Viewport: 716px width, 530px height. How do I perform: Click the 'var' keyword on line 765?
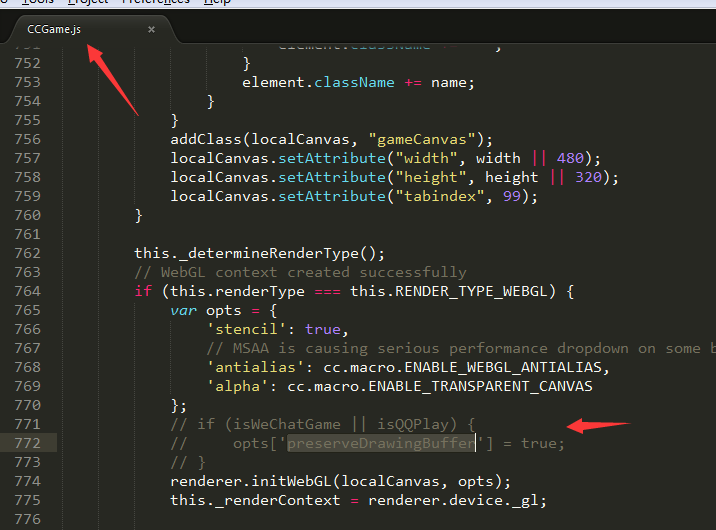point(184,310)
